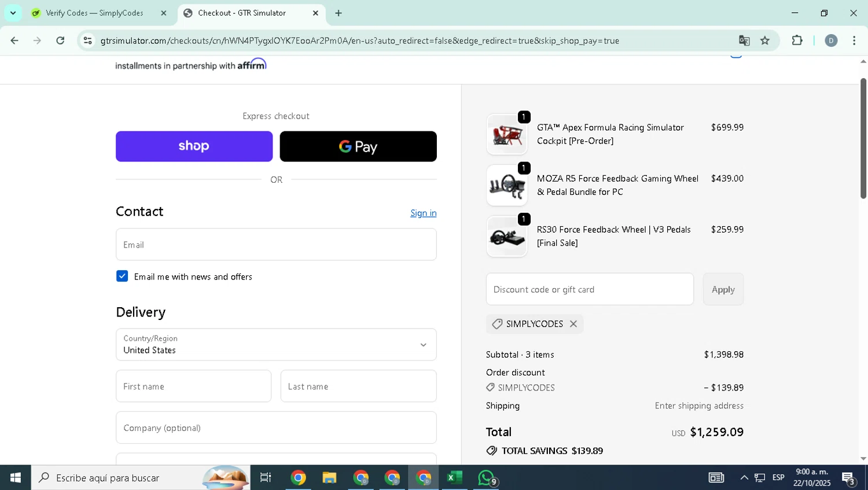868x490 pixels.
Task: Open site information icon in address bar
Action: point(88,40)
